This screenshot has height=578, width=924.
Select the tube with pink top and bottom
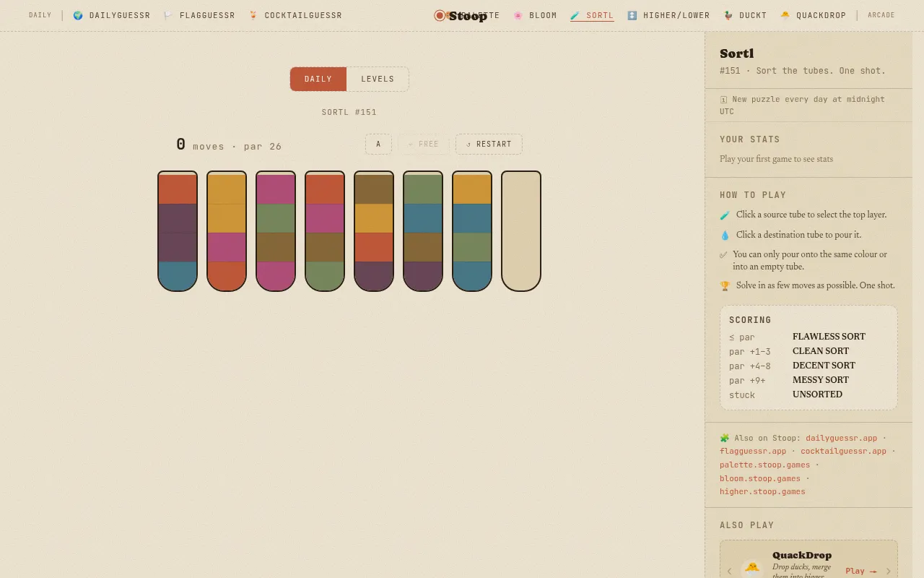(276, 231)
